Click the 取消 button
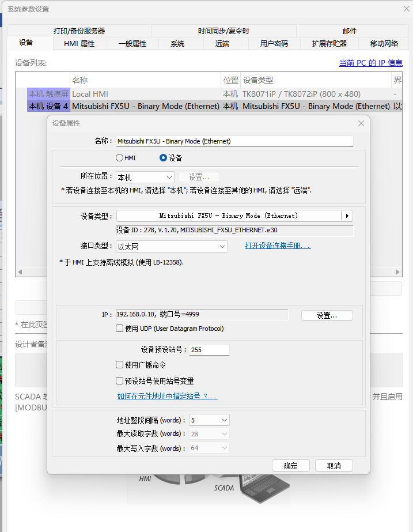This screenshot has height=532, width=413. (x=334, y=466)
